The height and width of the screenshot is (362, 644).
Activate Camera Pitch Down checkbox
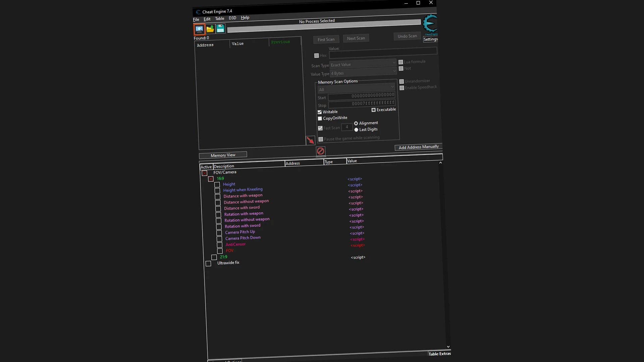point(219,239)
